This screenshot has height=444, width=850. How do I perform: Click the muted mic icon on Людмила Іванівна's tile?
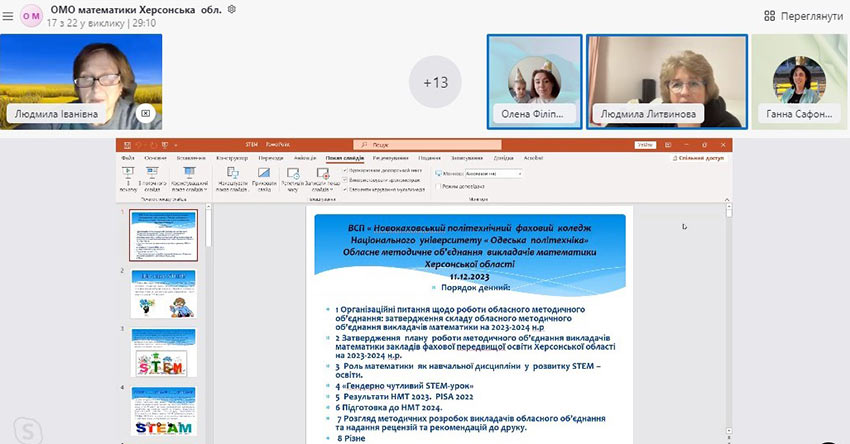click(x=145, y=114)
